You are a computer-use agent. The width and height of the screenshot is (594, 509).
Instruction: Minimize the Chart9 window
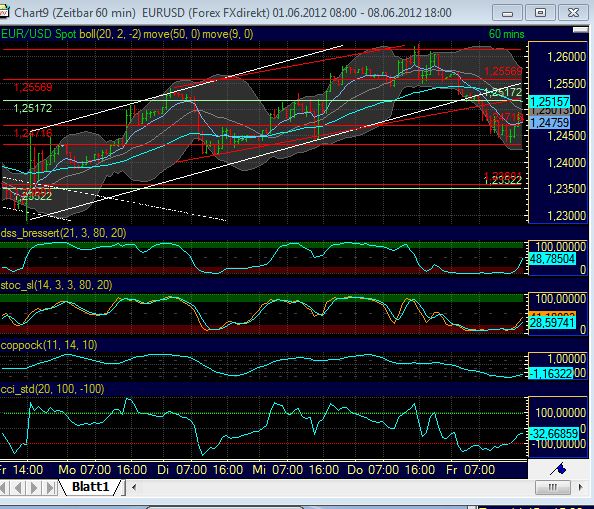click(x=507, y=13)
